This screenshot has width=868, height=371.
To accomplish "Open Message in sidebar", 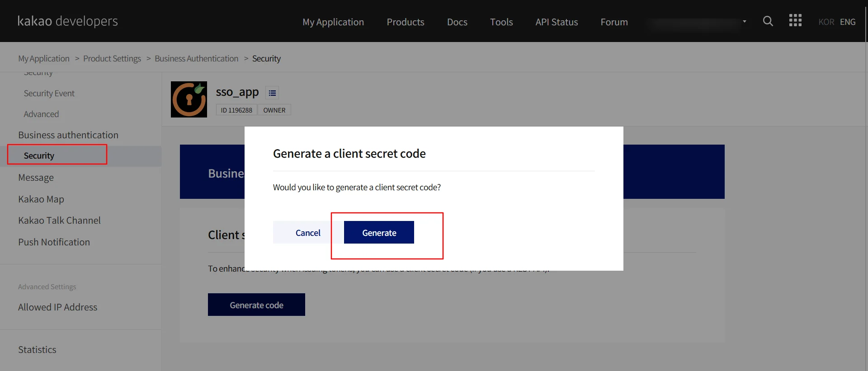I will pyautogui.click(x=36, y=178).
